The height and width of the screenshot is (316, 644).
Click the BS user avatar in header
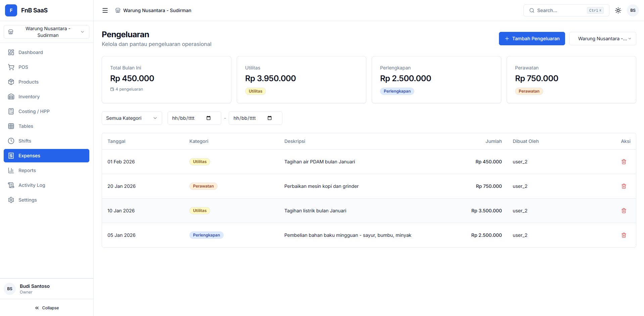pyautogui.click(x=633, y=10)
